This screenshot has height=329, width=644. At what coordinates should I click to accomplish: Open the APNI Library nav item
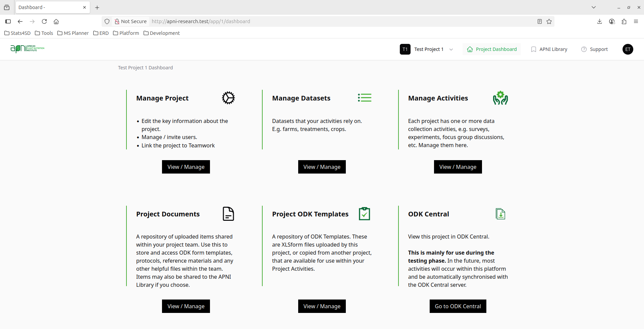pos(549,49)
